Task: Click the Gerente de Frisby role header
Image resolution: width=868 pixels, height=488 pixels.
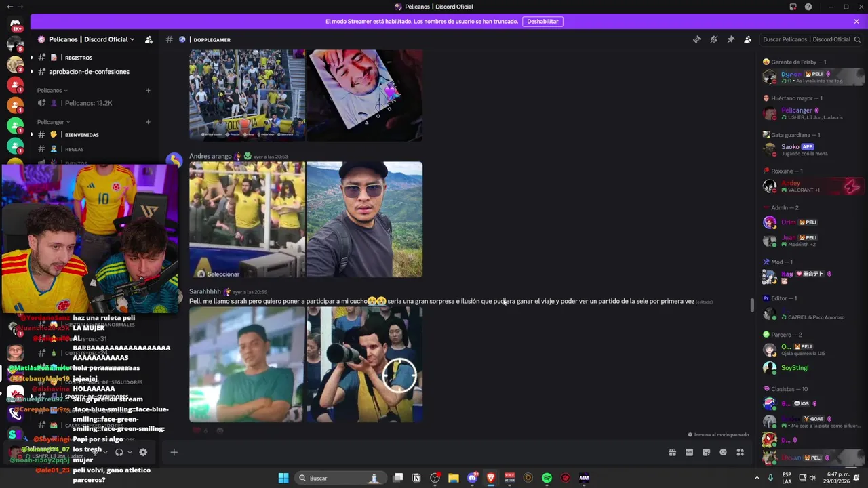Action: (x=794, y=62)
